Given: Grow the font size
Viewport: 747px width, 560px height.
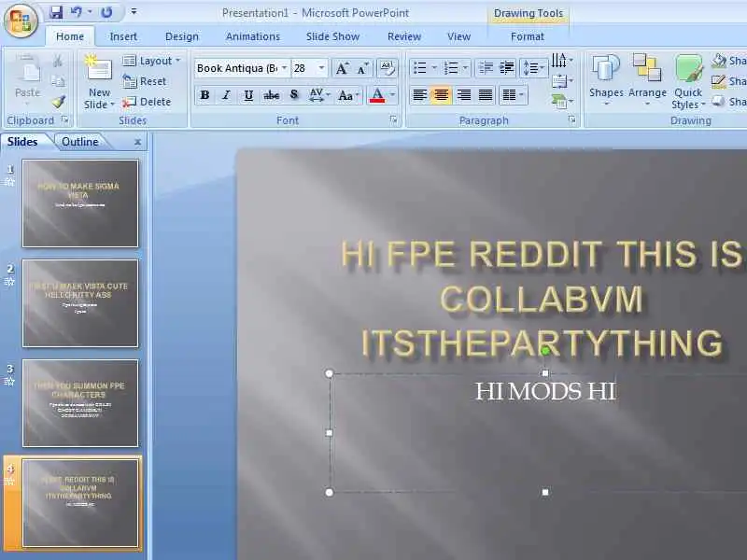Looking at the screenshot, I should click(x=342, y=68).
